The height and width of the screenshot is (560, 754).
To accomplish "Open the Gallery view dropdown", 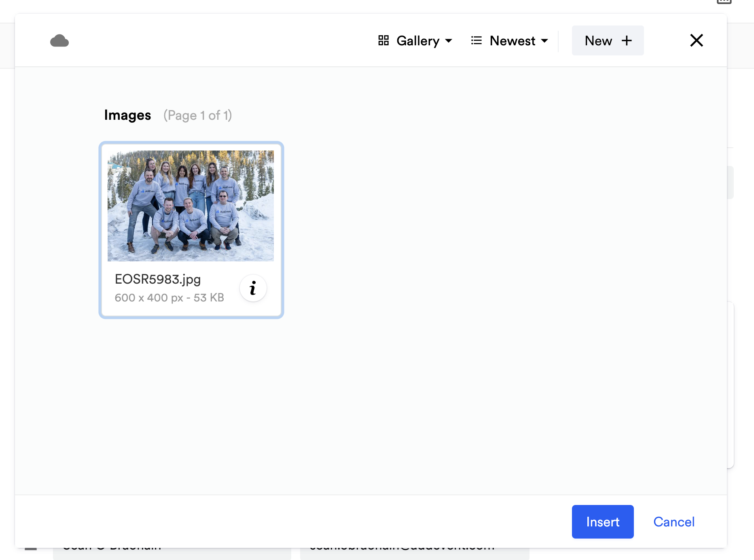I will click(x=415, y=41).
